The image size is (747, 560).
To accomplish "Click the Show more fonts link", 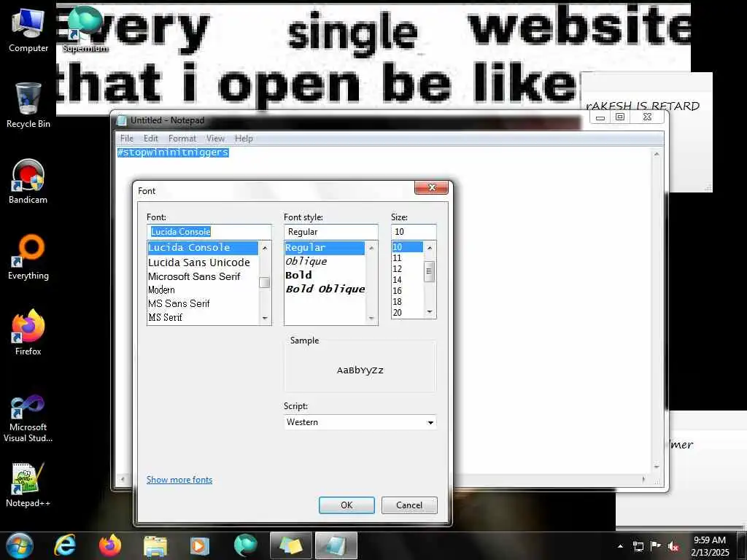I will (x=179, y=480).
